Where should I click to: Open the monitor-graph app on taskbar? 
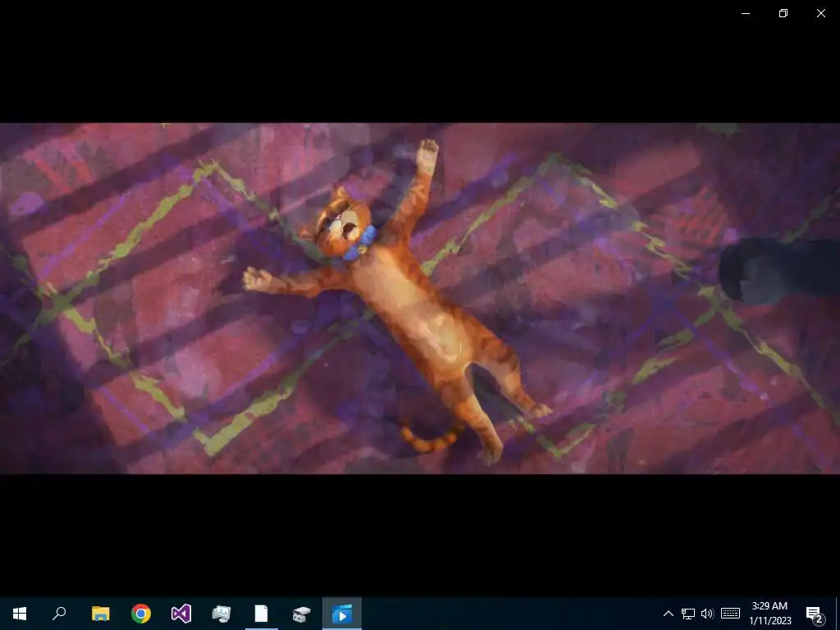coord(221,614)
